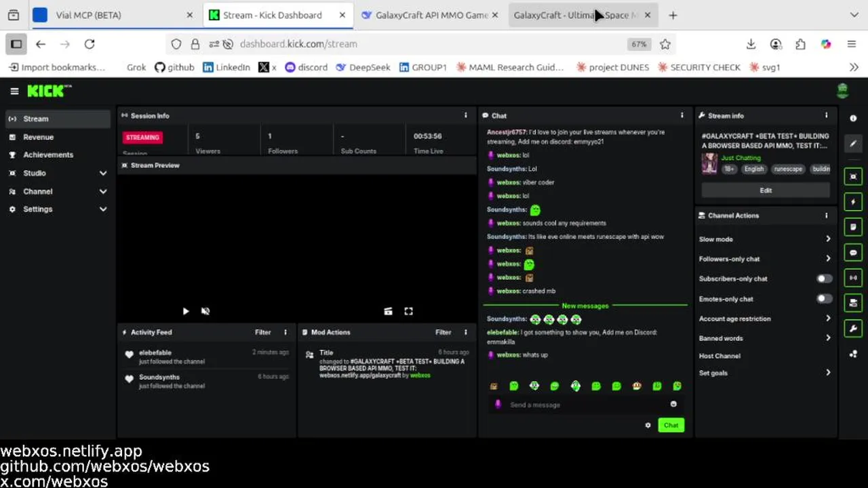
Task: Toggle Subscribers-only chat switch
Action: tap(824, 279)
